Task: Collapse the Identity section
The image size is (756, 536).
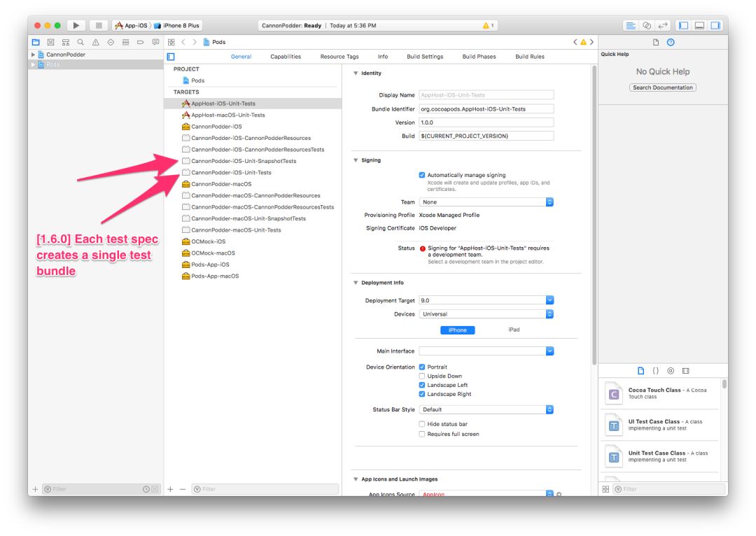Action: pyautogui.click(x=356, y=73)
